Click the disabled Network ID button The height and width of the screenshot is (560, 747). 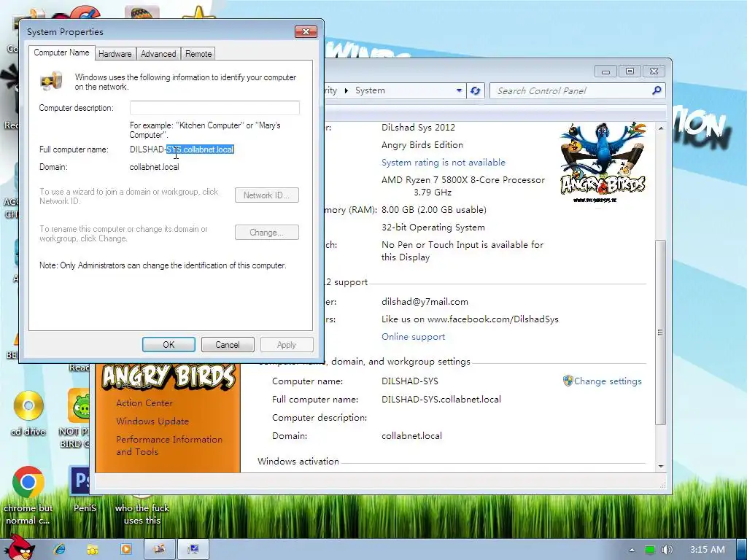267,195
